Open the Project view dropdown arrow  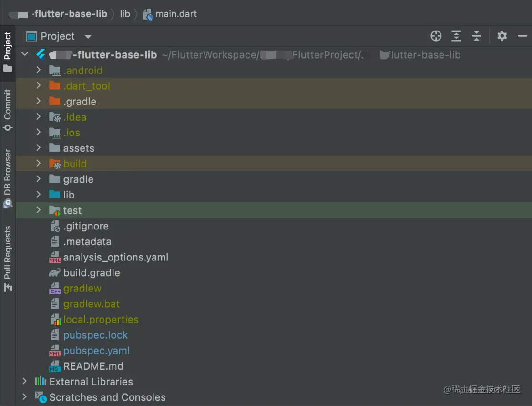[x=88, y=37]
